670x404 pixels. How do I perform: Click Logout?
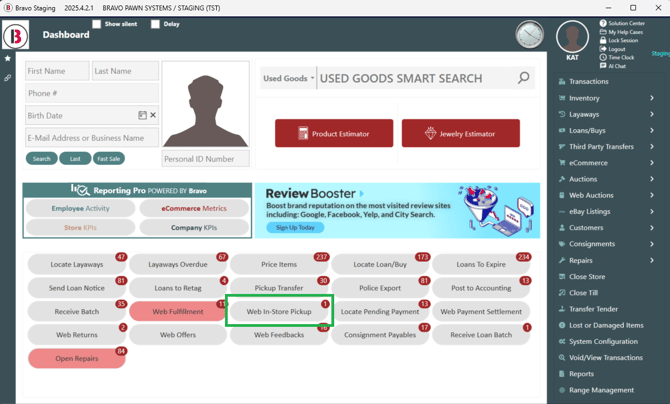coord(613,49)
